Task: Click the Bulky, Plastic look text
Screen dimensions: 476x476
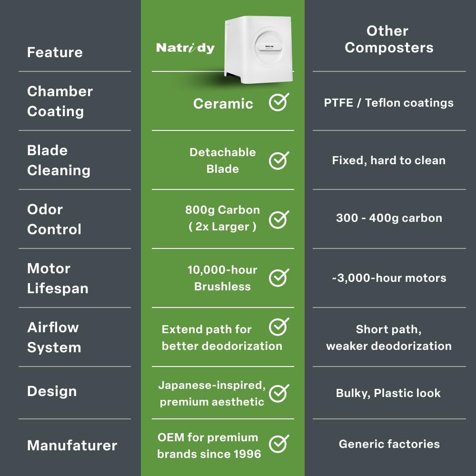Action: 388,393
